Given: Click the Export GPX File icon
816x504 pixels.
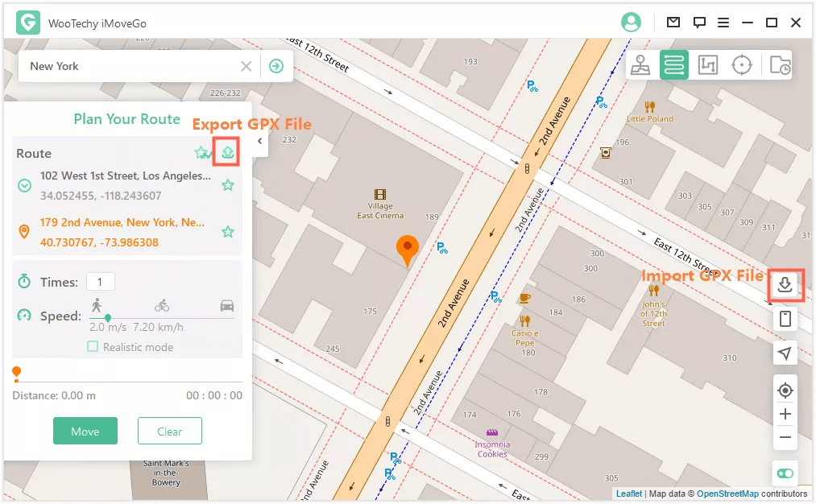Looking at the screenshot, I should [227, 151].
